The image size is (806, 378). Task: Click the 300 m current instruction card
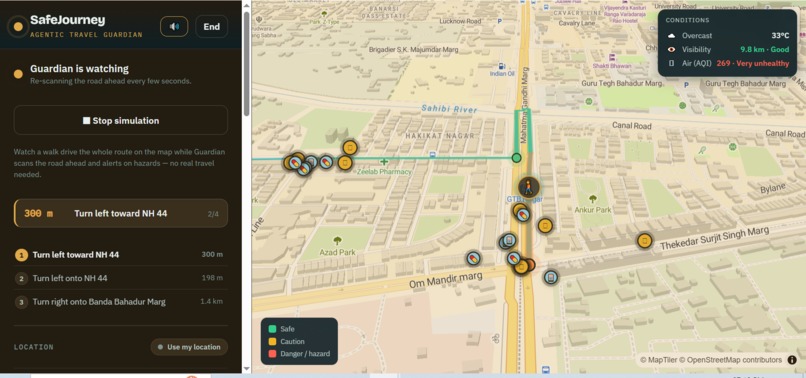click(121, 213)
